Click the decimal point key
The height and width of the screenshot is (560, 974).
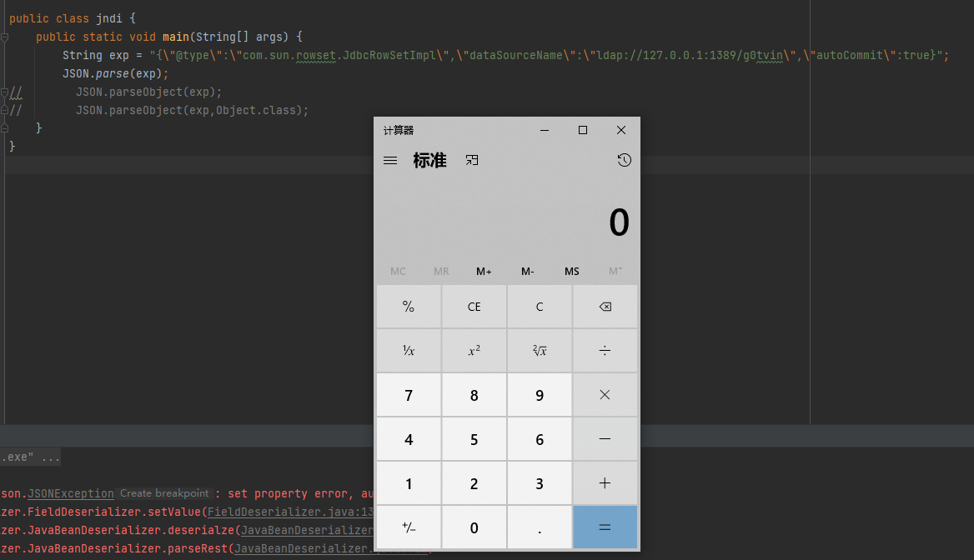(x=540, y=527)
